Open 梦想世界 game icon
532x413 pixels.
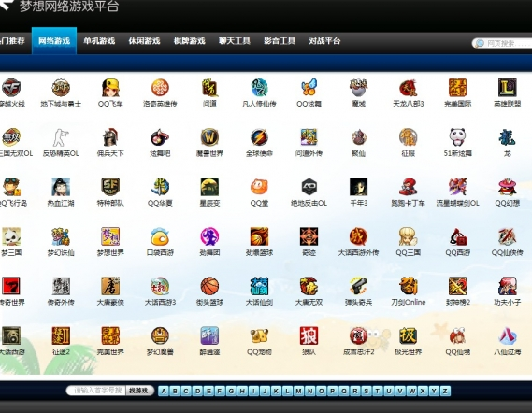click(110, 236)
